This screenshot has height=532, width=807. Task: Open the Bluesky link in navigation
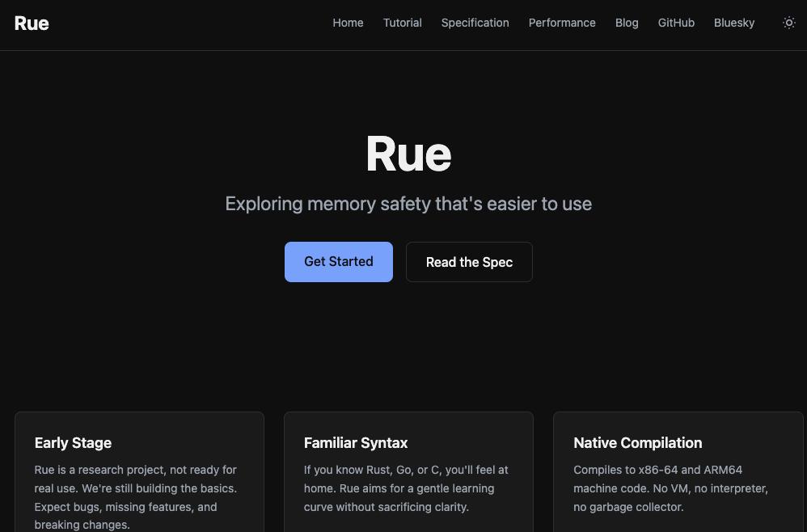[734, 23]
